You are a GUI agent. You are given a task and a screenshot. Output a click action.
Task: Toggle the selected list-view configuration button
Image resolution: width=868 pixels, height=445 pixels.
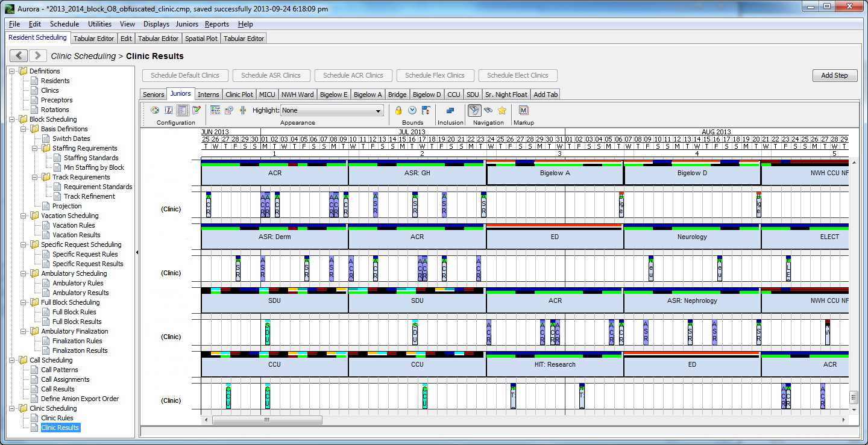coord(183,110)
